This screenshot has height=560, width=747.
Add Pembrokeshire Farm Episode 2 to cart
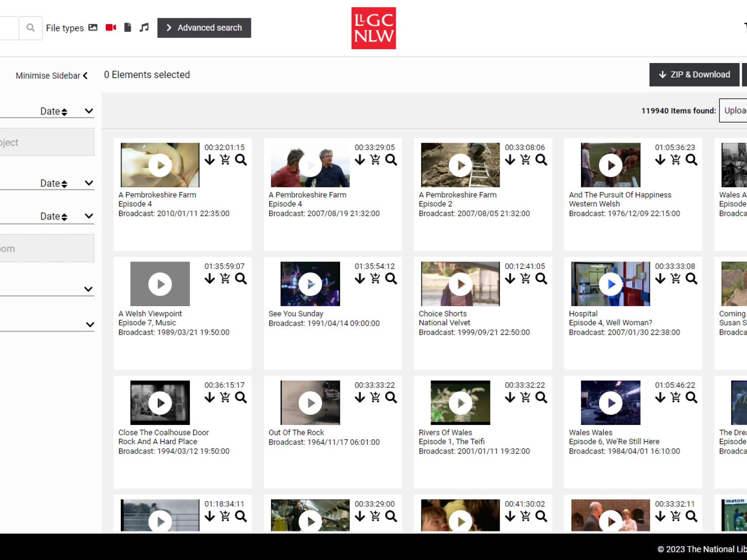point(526,160)
